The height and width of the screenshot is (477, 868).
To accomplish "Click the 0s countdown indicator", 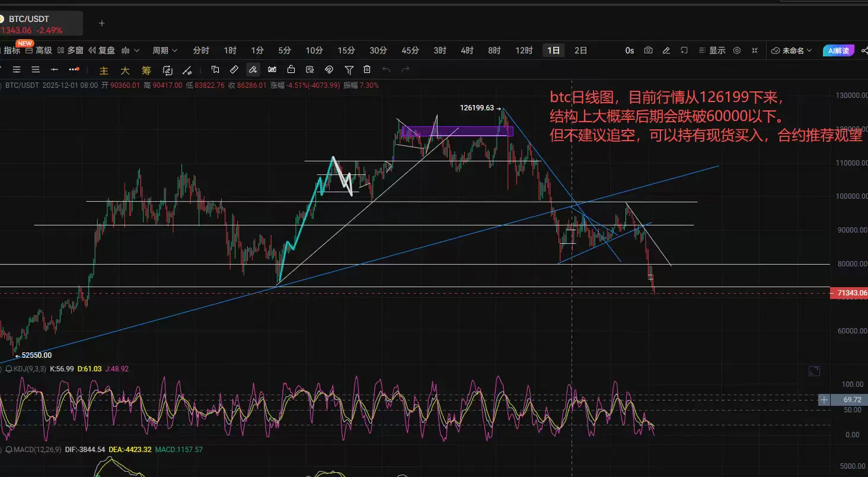I will (630, 50).
